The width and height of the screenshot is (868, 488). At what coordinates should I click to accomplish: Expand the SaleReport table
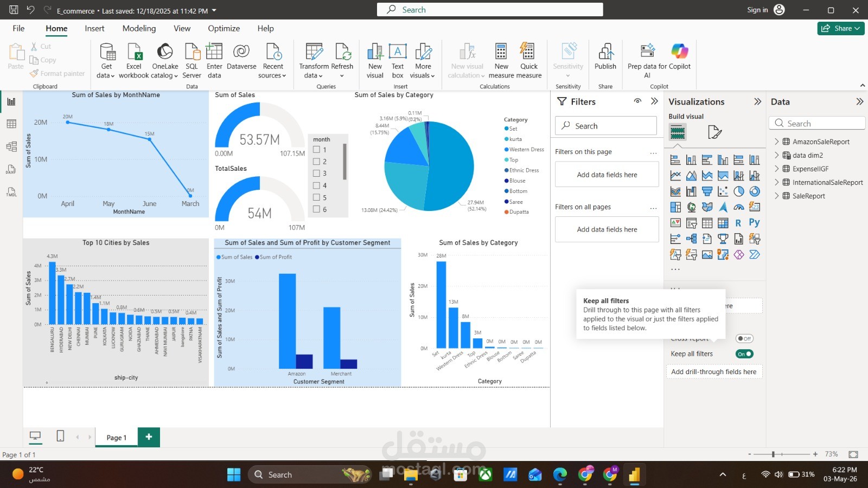(x=776, y=196)
